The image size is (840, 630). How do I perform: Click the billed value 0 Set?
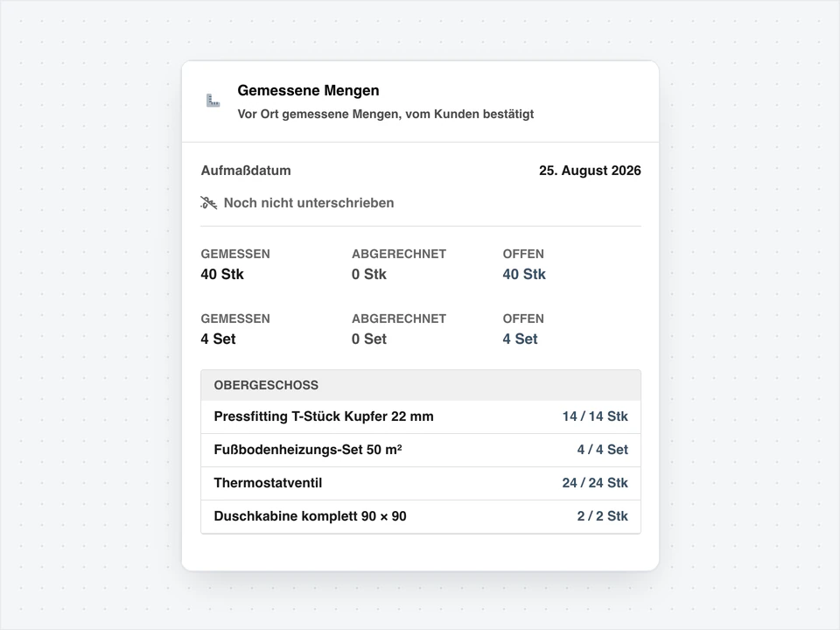tap(369, 339)
